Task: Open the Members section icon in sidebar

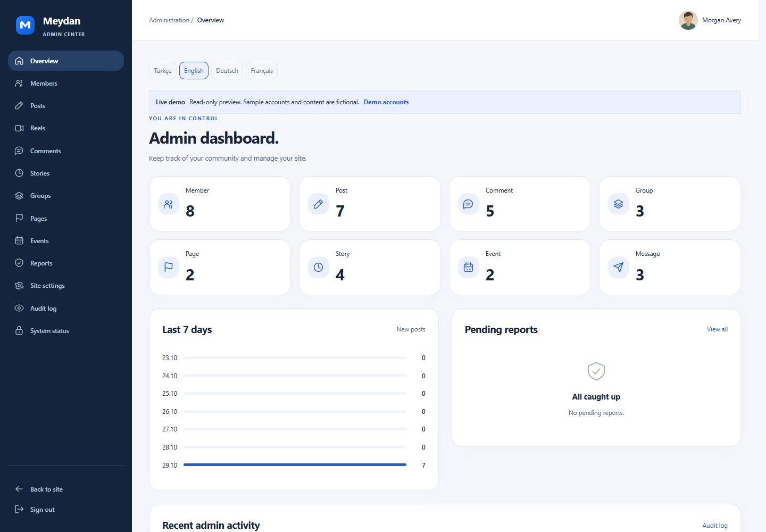Action: 19,84
